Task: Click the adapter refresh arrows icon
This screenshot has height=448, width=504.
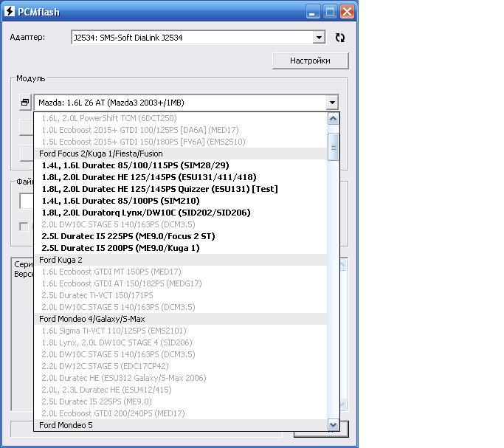Action: 339,38
